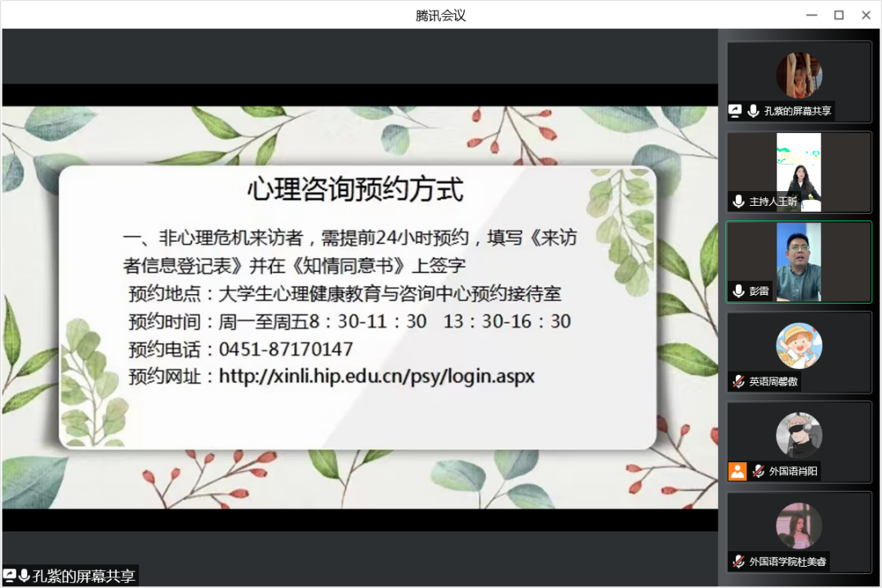Select 彭雷's highlighted video thumbnail

coord(798,262)
